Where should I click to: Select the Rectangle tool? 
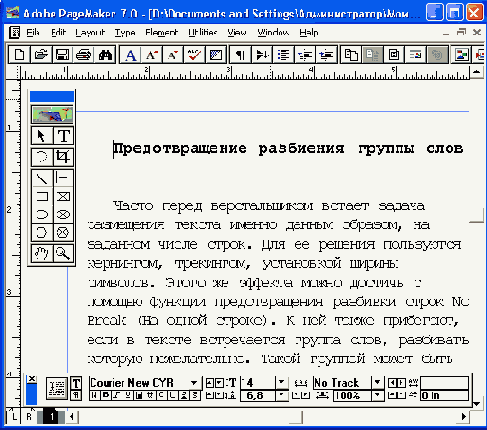[x=41, y=196]
